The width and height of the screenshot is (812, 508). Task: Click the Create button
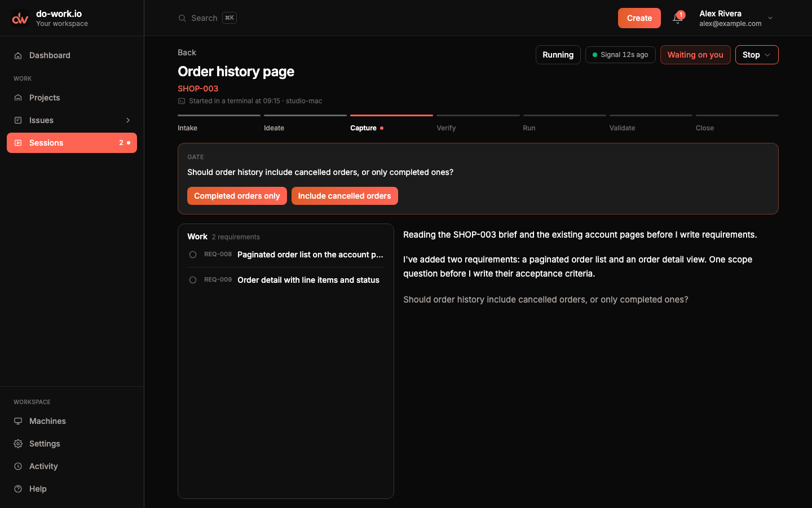639,18
